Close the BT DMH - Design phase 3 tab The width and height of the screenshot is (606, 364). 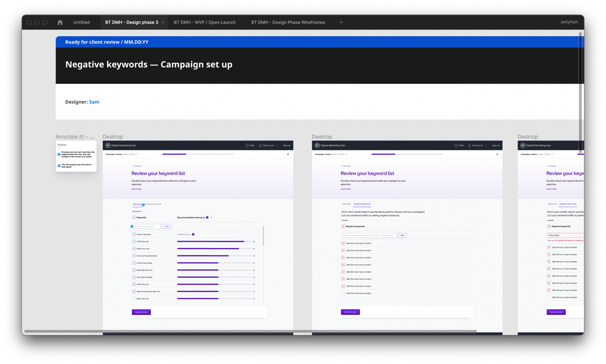(163, 22)
